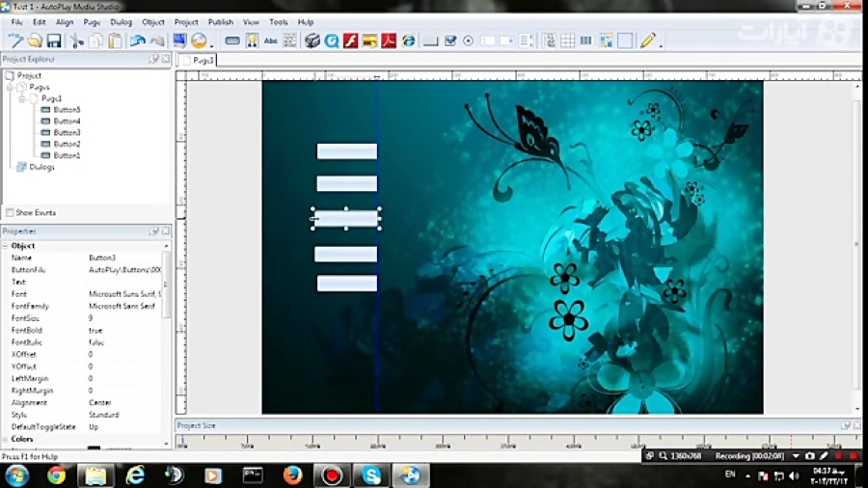Image resolution: width=868 pixels, height=488 pixels.
Task: Collapse the Object properties section
Action: click(6, 246)
